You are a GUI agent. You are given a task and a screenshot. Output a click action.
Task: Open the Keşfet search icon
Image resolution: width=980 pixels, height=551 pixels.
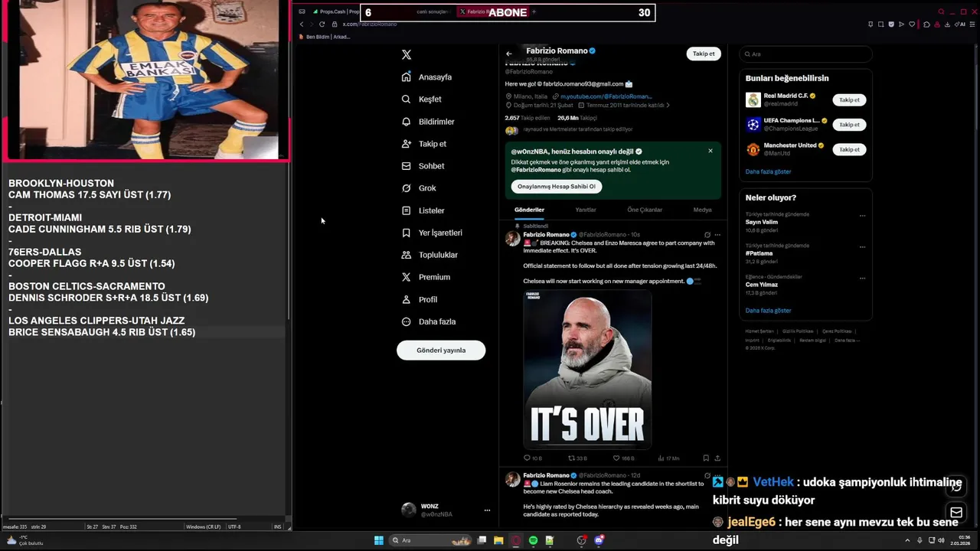407,99
